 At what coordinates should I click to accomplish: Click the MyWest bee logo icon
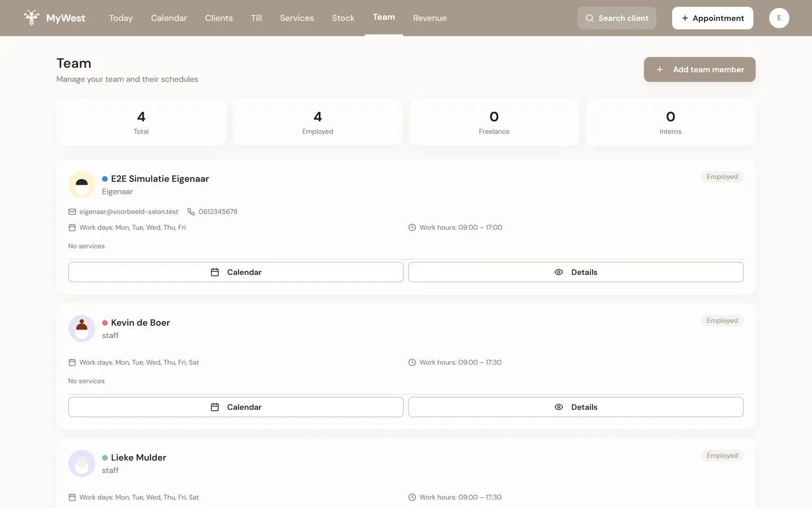click(x=32, y=17)
